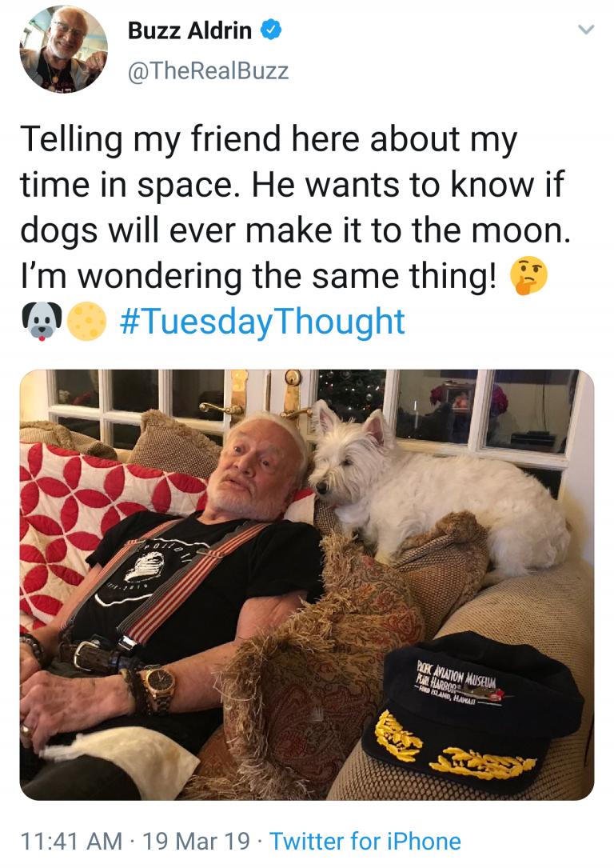
Task: Click the gold wristwatch in the photo
Action: [x=159, y=689]
